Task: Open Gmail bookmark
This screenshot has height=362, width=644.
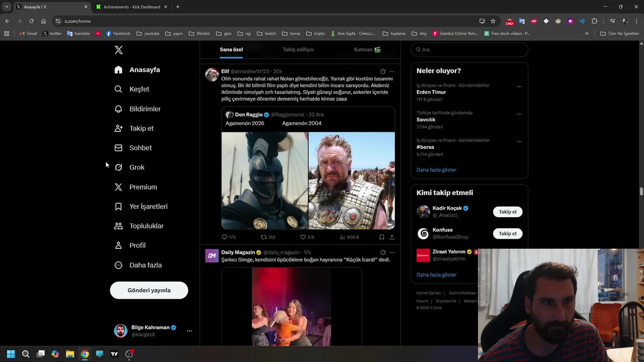Action: click(x=28, y=34)
